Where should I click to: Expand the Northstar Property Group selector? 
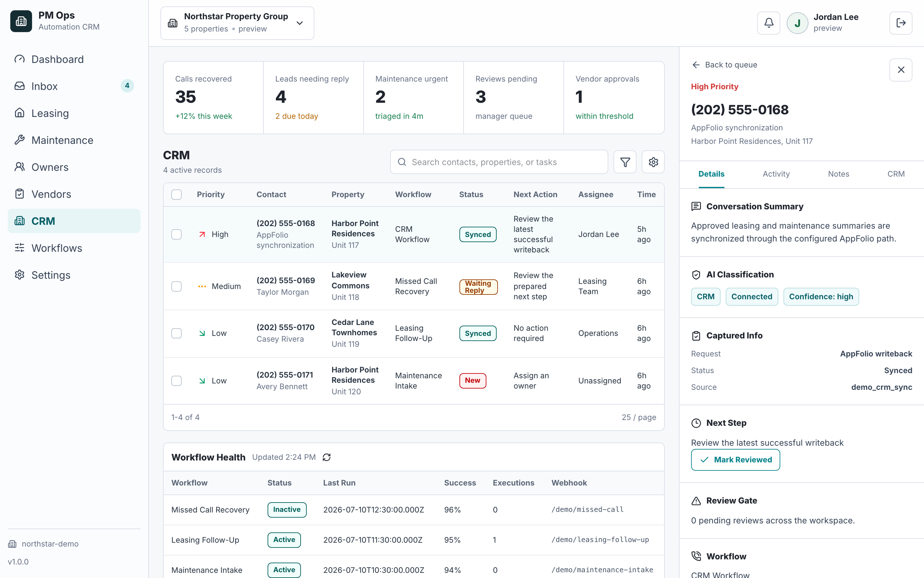(x=237, y=23)
